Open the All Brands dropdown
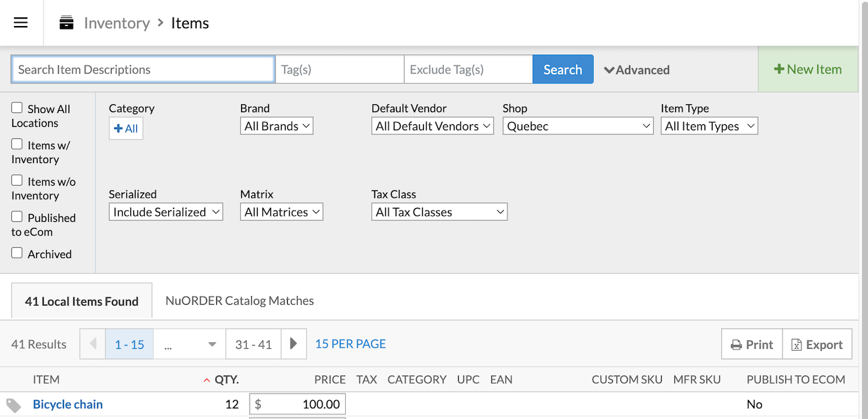Viewport: 868px width, 419px height. click(x=276, y=126)
